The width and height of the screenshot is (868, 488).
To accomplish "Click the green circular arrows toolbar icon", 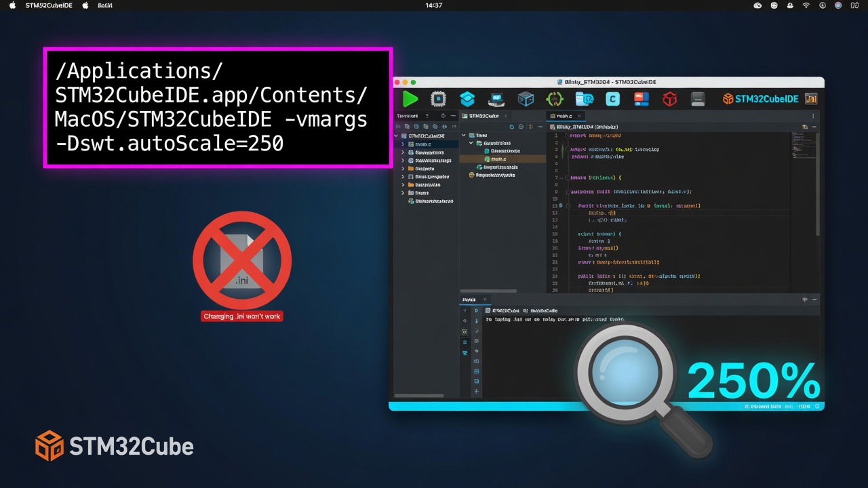I will (x=555, y=99).
